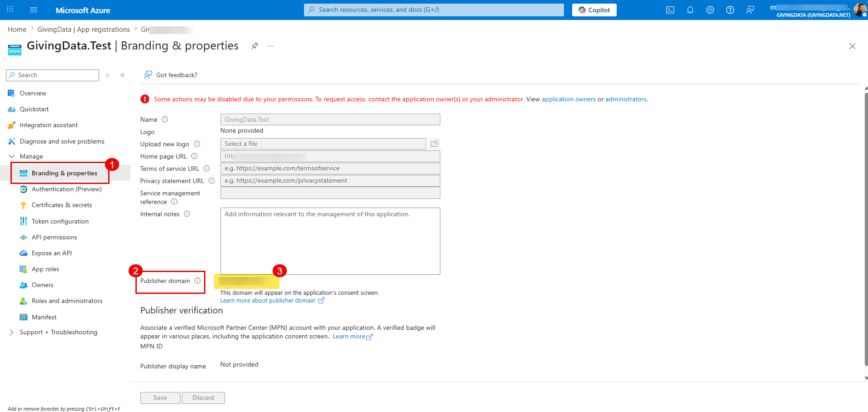Image resolution: width=868 pixels, height=412 pixels.
Task: Show info tooltip for Internal notes
Action: click(x=187, y=214)
